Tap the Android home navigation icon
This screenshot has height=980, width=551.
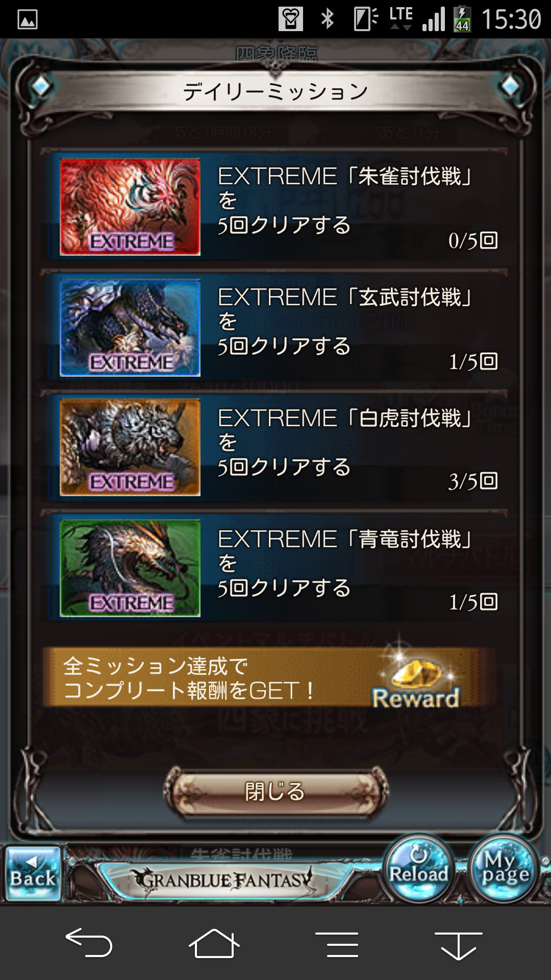(214, 943)
